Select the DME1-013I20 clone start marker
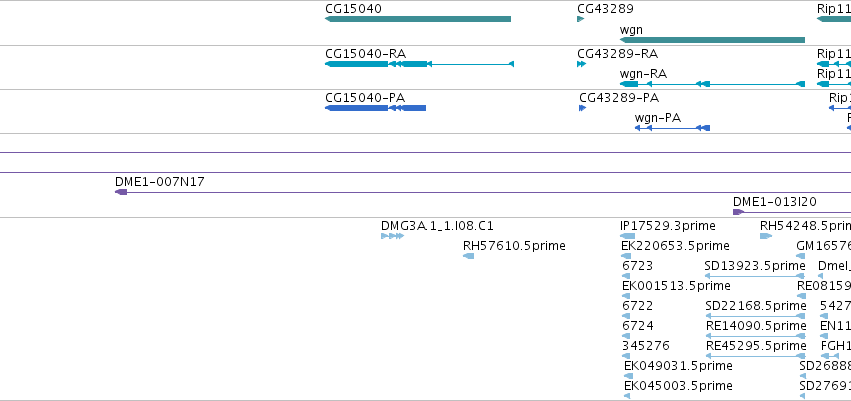Viewport: 851px width, 401px height. (x=738, y=212)
